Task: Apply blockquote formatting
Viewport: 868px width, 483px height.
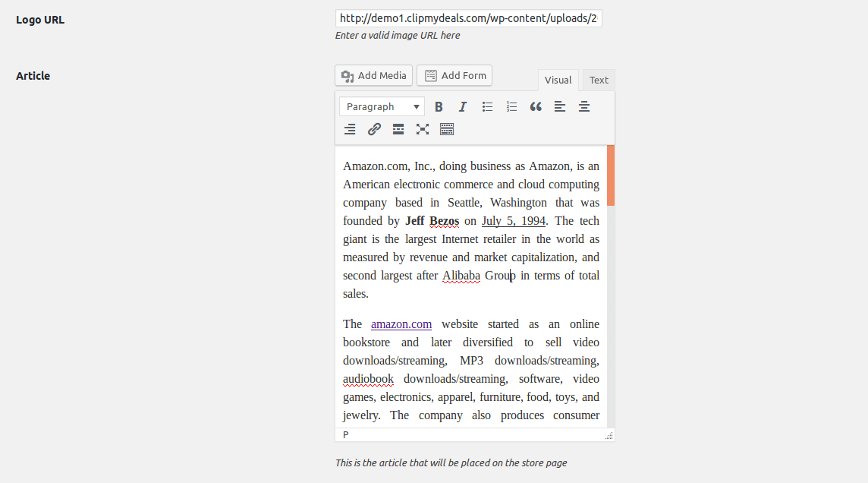Action: coord(536,107)
